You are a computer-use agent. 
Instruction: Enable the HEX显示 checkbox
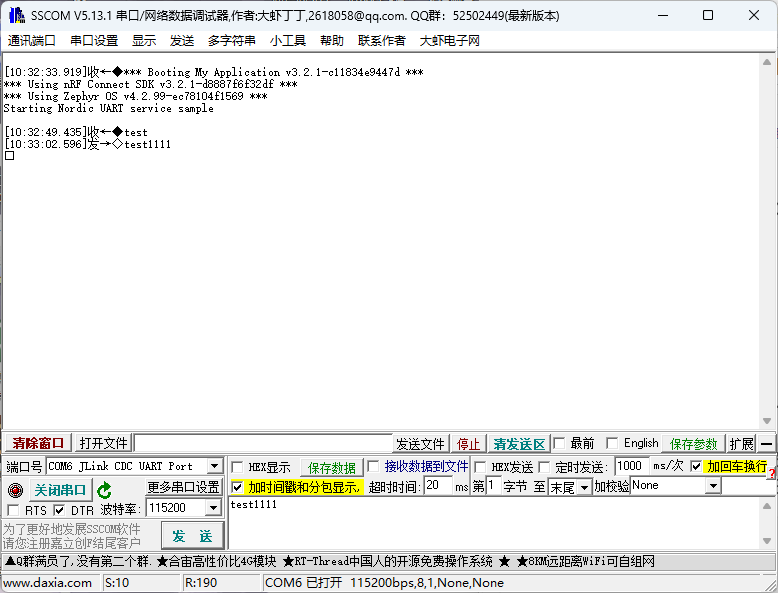[237, 467]
